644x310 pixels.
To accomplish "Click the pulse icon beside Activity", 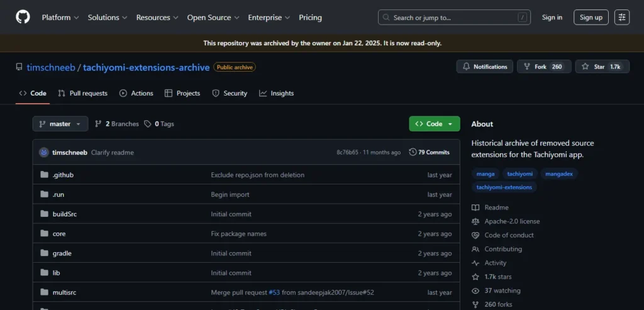I will (x=475, y=263).
